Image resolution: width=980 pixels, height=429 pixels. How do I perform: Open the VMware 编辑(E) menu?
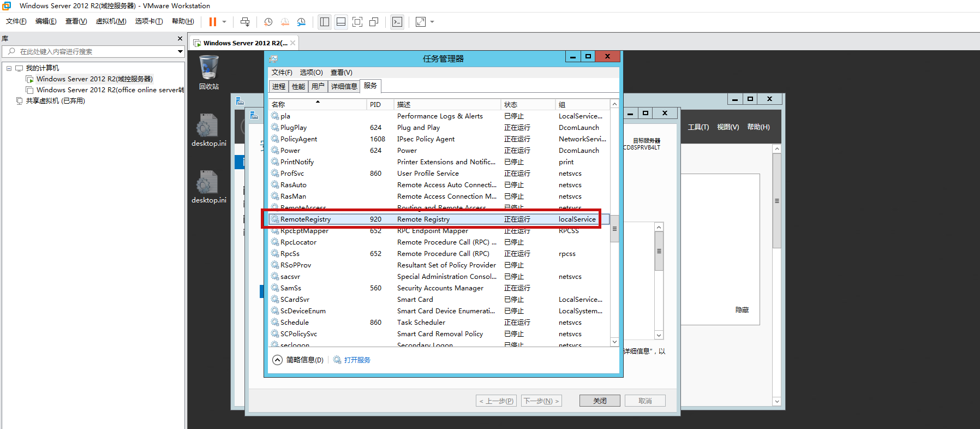click(46, 21)
